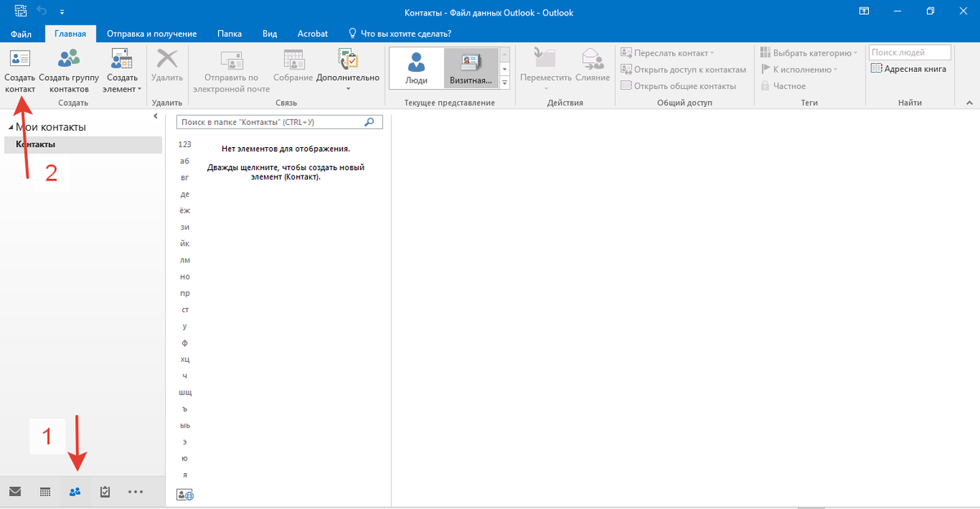Open Calendar from the navigation bar
The height and width of the screenshot is (509, 980).
[45, 492]
